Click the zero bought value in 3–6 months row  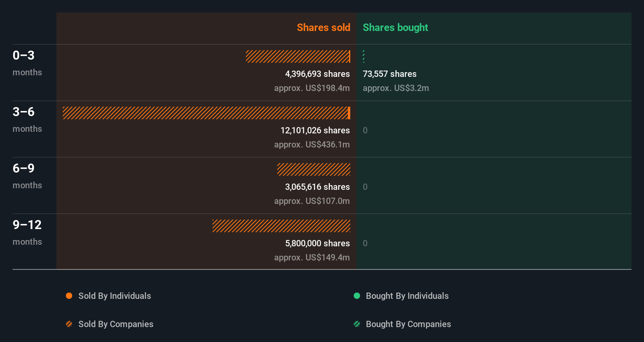pyautogui.click(x=365, y=130)
